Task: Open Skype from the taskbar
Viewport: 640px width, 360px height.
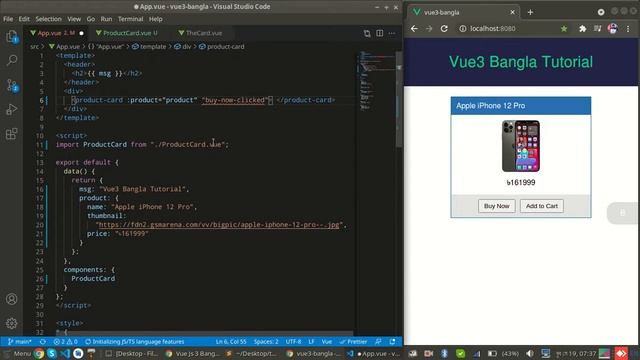Action: [x=52, y=353]
